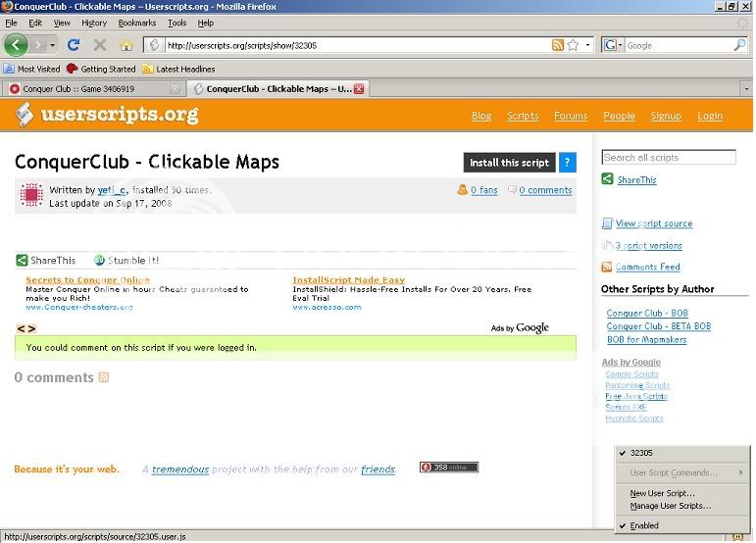This screenshot has width=756, height=543.
Task: Click the userscripts.org logo
Action: tap(108, 115)
